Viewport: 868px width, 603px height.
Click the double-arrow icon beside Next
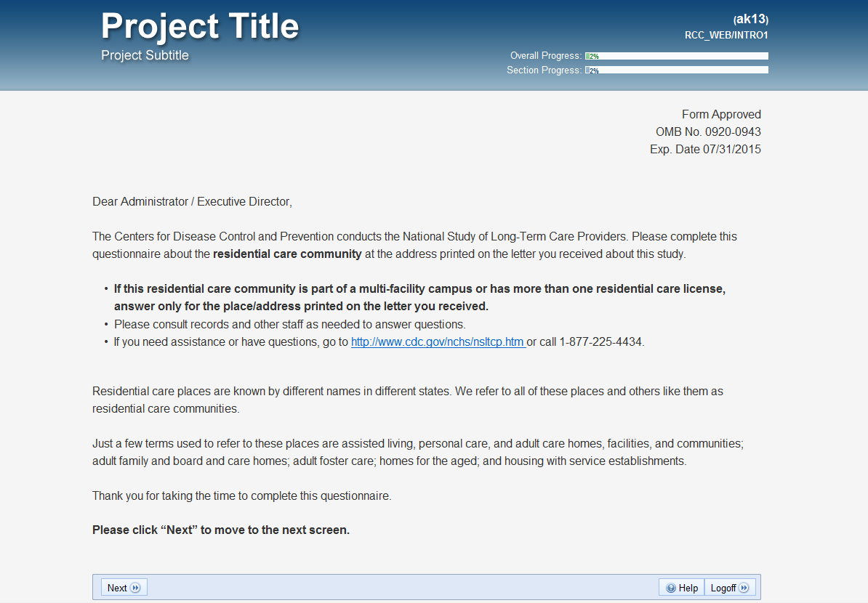pos(136,588)
